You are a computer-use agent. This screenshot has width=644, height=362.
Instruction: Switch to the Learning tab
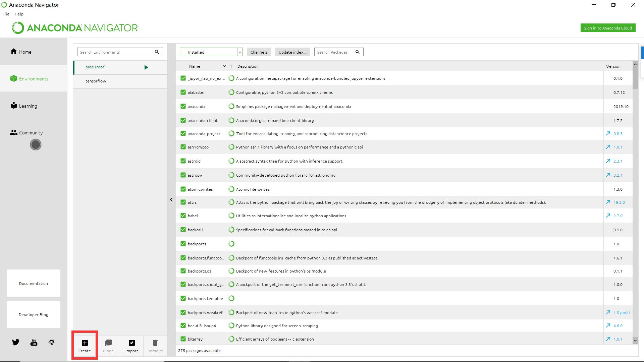pos(28,106)
